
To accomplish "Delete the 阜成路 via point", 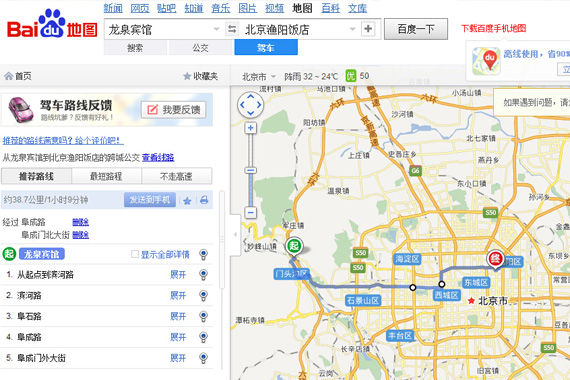I will [80, 222].
